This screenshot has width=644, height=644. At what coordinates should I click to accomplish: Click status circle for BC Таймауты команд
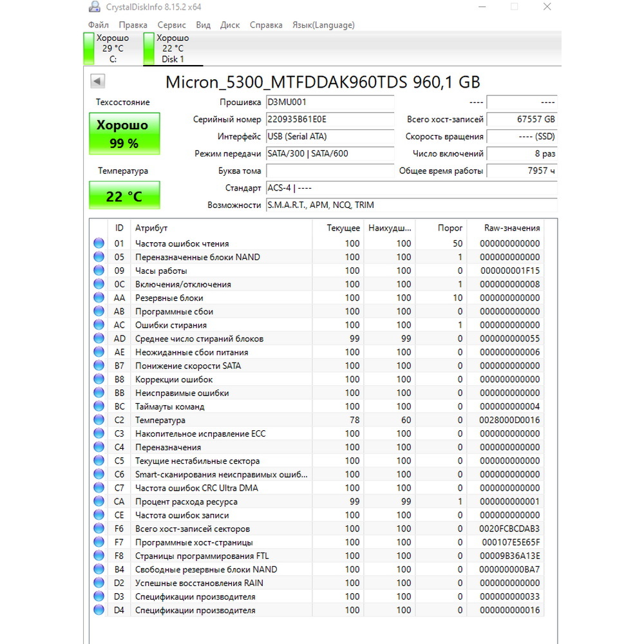[x=99, y=406]
